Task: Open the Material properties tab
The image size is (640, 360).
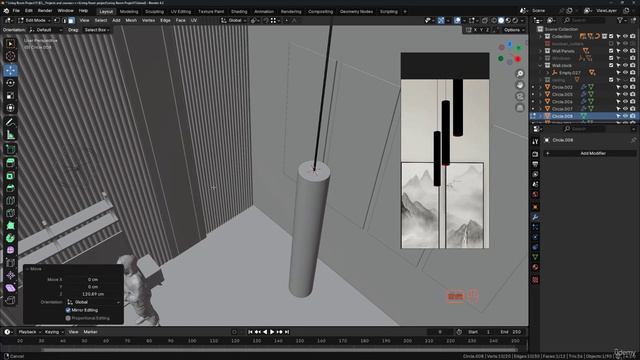Action: (535, 267)
